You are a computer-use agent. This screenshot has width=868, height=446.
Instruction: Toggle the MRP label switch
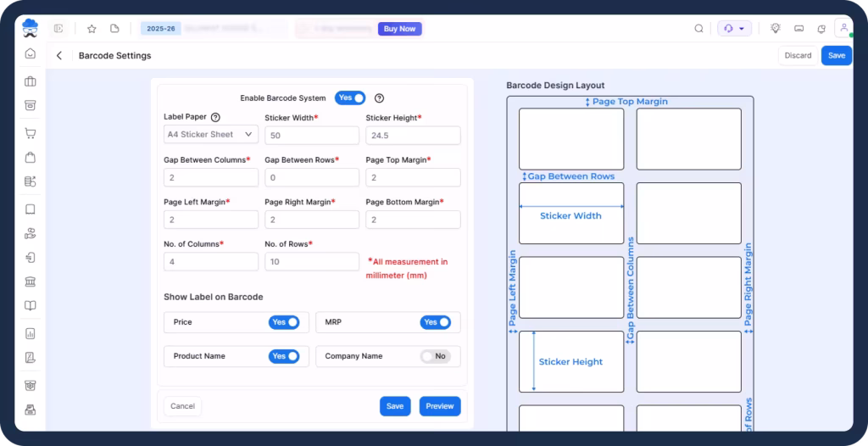point(436,322)
